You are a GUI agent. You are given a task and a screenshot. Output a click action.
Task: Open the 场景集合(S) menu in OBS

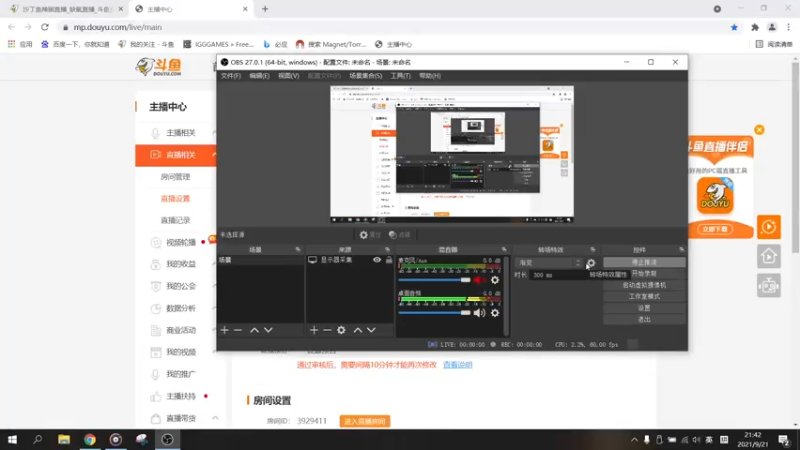coord(365,76)
